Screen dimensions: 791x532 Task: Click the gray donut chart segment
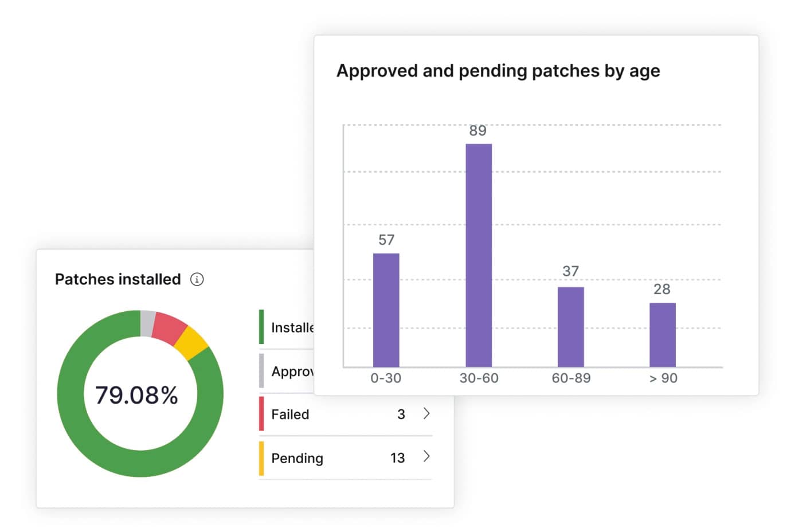tap(147, 323)
